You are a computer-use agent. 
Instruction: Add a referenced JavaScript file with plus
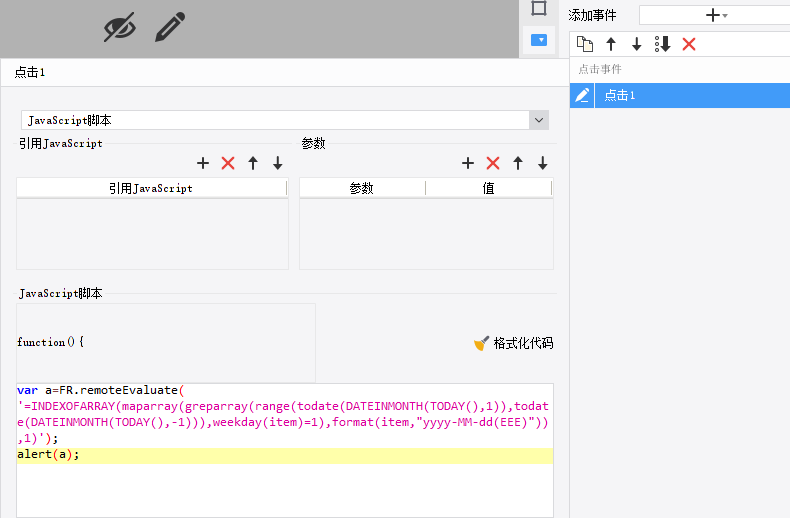pos(203,163)
